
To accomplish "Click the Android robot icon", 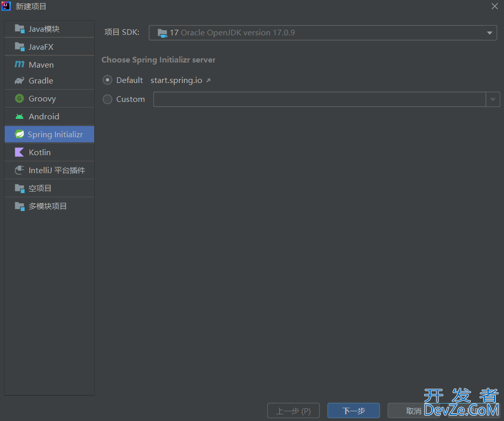I will pyautogui.click(x=19, y=116).
